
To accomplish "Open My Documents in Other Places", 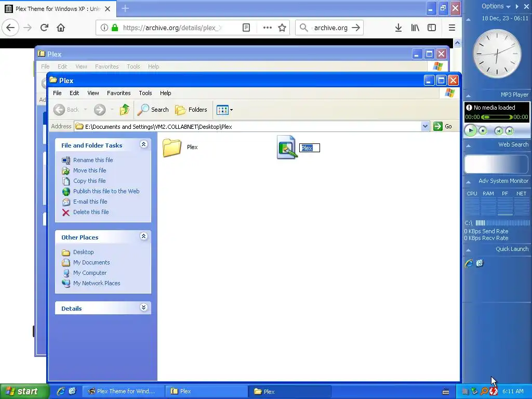I will [x=91, y=262].
